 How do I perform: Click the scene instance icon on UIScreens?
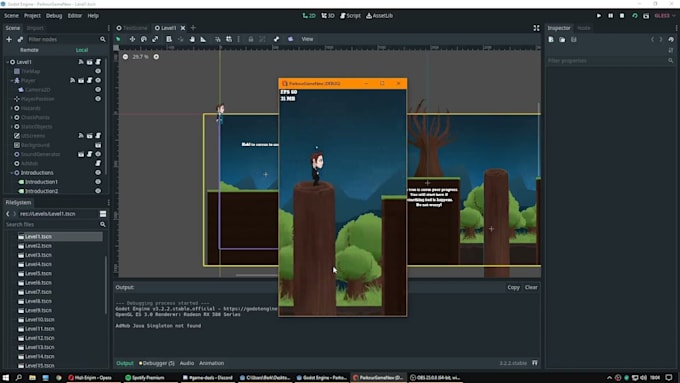click(90, 136)
